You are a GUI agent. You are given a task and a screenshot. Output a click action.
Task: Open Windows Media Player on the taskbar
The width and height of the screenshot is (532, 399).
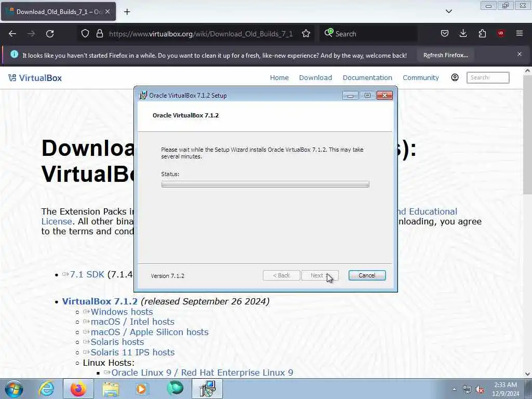(x=142, y=389)
